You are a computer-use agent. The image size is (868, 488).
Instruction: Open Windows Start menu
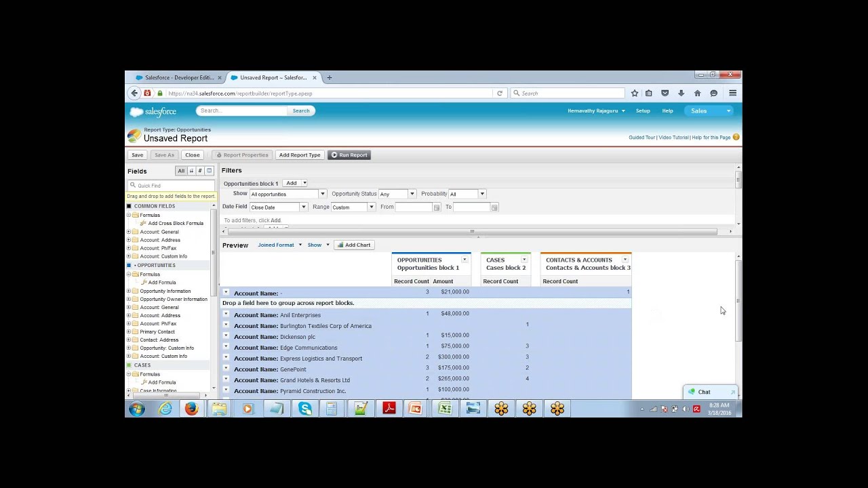pyautogui.click(x=137, y=409)
